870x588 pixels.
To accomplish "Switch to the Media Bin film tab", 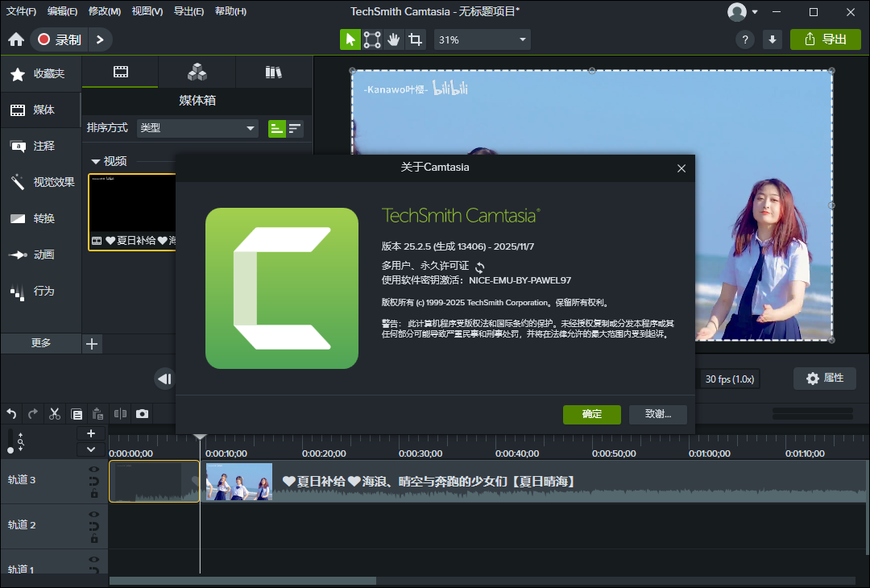I will point(120,72).
